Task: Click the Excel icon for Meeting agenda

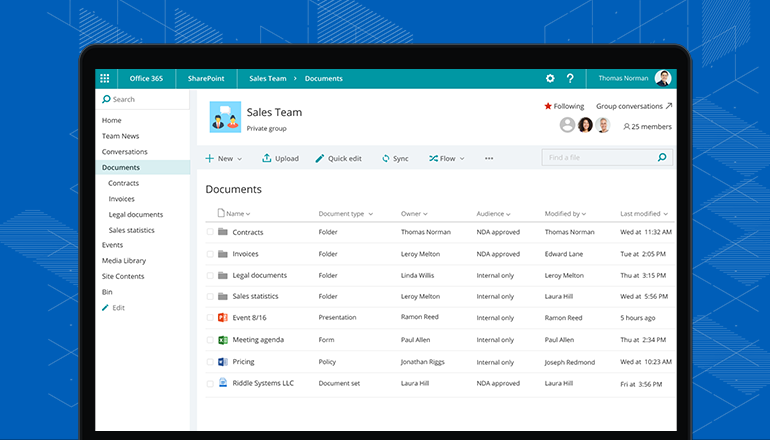Action: point(223,339)
